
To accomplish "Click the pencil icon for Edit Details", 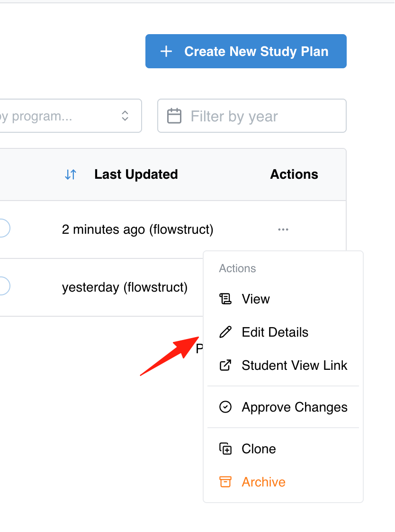I will [x=225, y=332].
